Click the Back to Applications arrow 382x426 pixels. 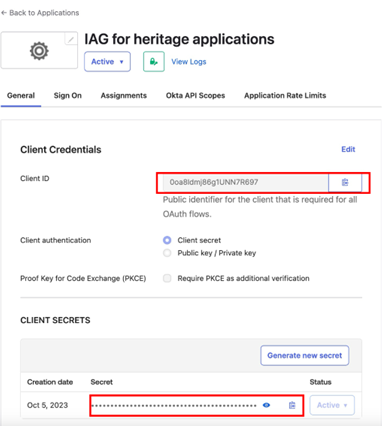pos(4,13)
